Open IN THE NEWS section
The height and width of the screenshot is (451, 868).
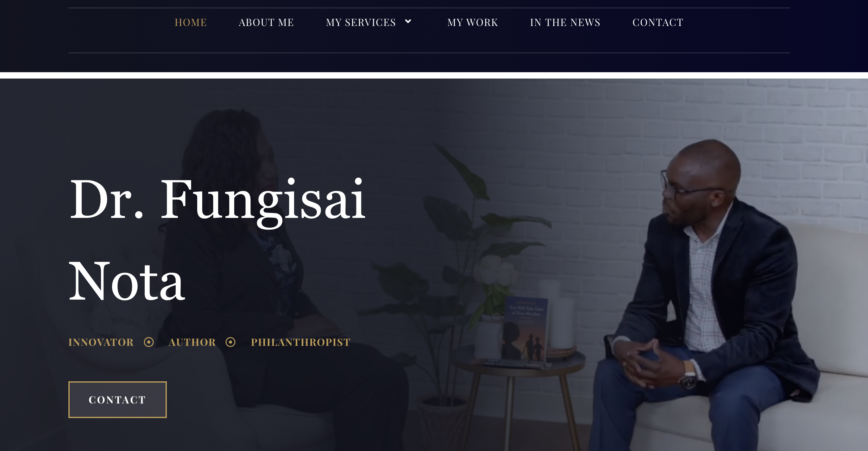coord(565,22)
